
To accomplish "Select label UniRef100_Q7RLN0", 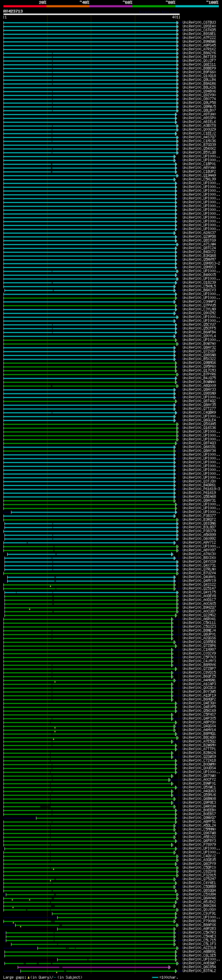I will click(x=199, y=569).
